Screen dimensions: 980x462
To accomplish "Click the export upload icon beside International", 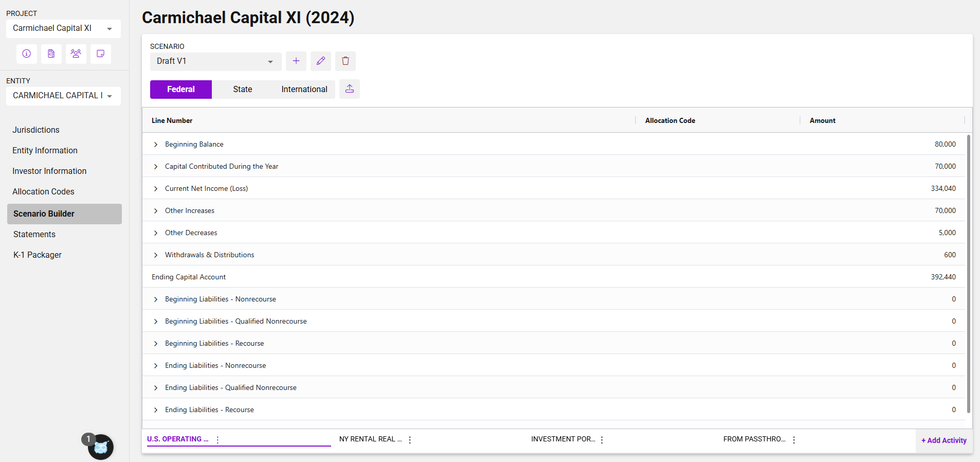I will click(x=350, y=89).
